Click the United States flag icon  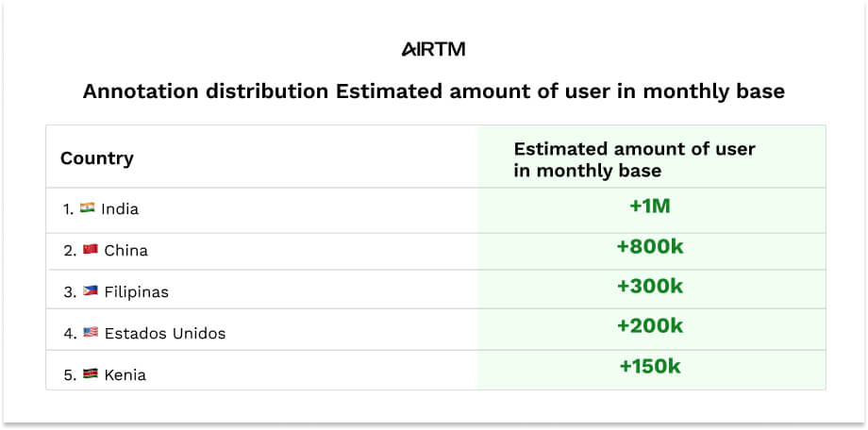coord(91,333)
